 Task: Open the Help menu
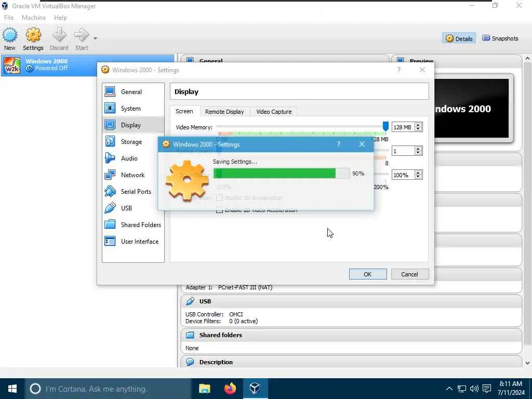pos(60,18)
